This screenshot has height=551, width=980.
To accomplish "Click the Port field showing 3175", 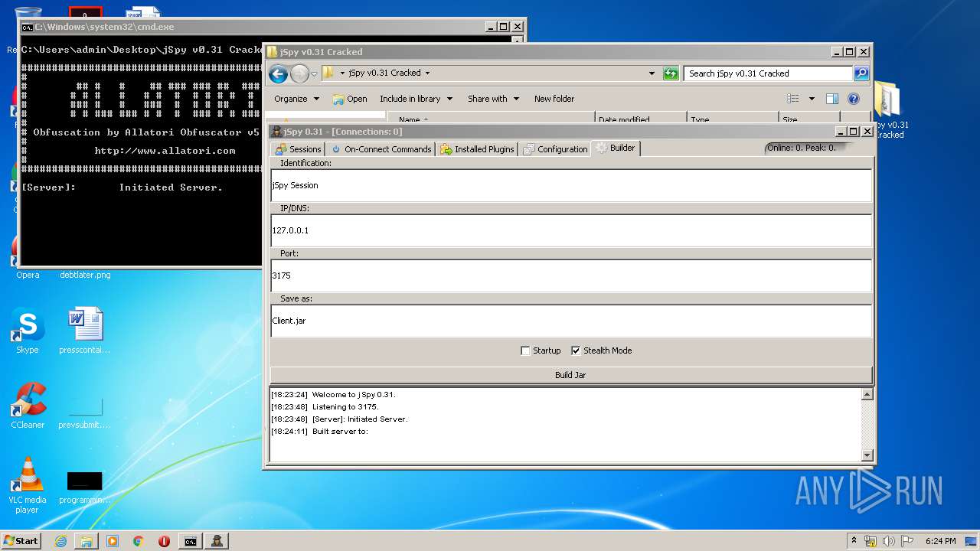I will click(x=571, y=275).
